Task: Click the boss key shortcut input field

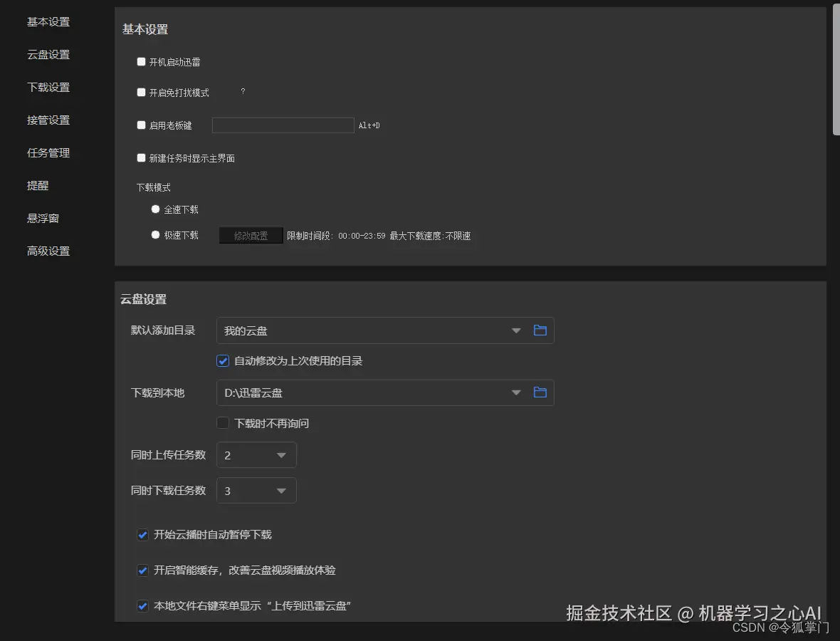Action: [283, 125]
